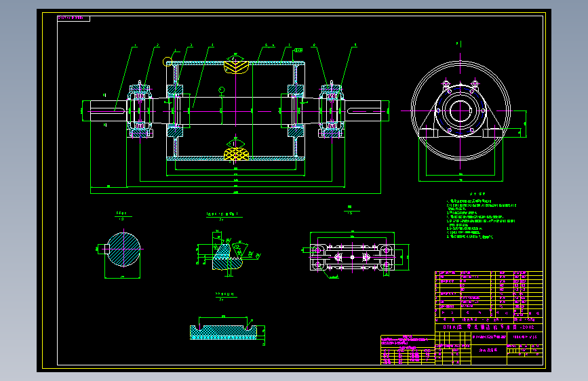Select the right mounting foot in end view
588x381 pixels.
(x=492, y=133)
